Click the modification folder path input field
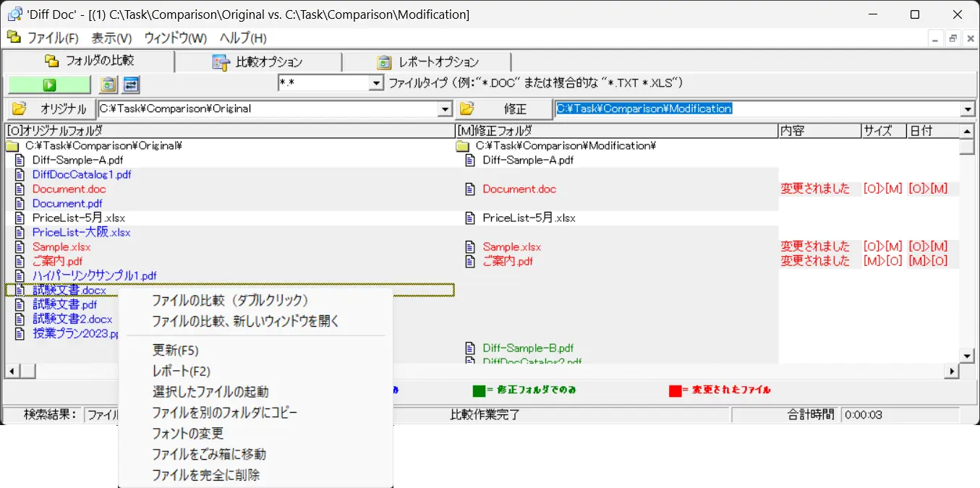The width and height of the screenshot is (980, 488). (x=757, y=109)
